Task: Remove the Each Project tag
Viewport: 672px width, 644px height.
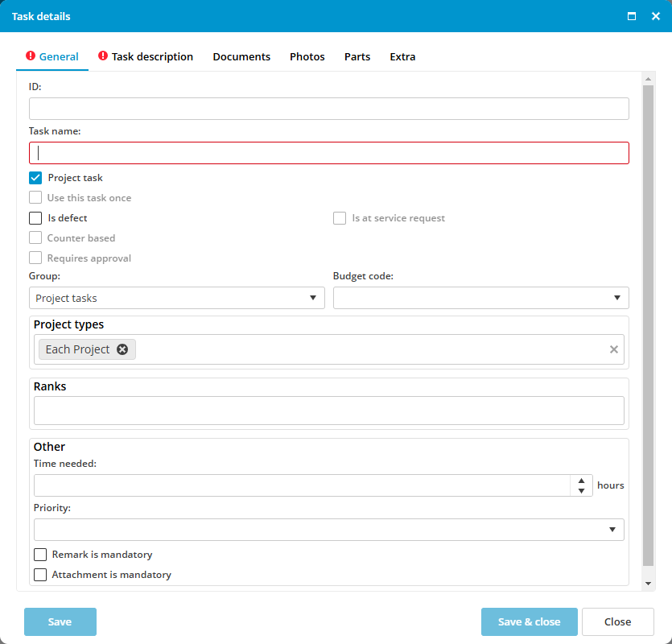Action: (x=122, y=349)
